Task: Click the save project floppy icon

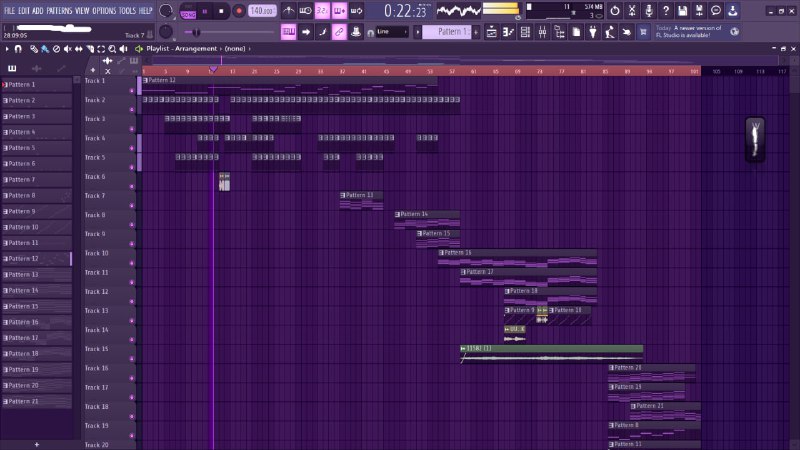Action: 682,10
